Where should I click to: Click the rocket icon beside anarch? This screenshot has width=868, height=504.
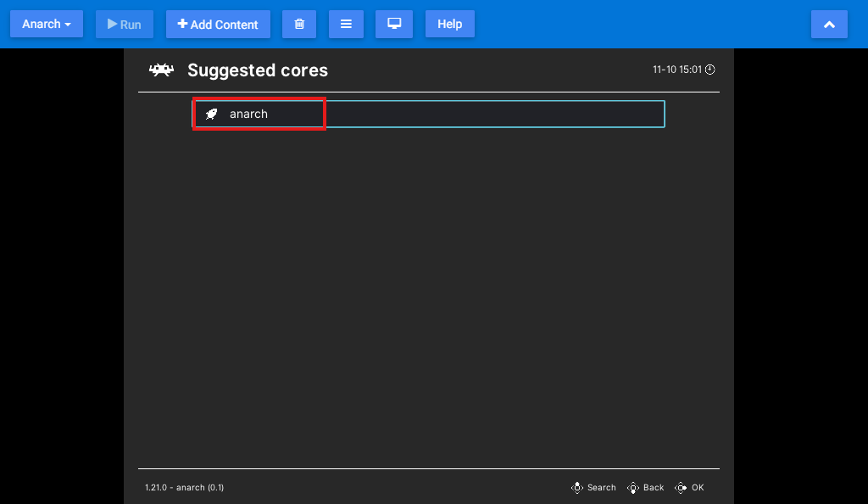coord(210,113)
